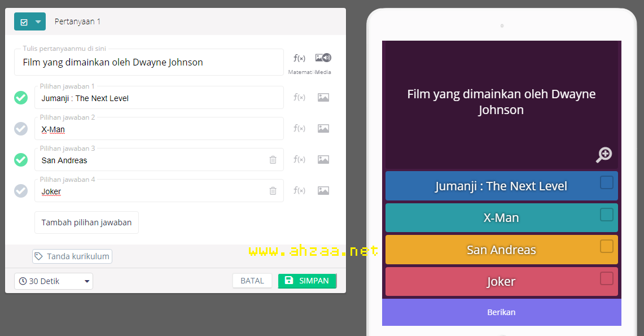Add image to X-Man answer option
The height and width of the screenshot is (336, 644).
click(x=323, y=129)
